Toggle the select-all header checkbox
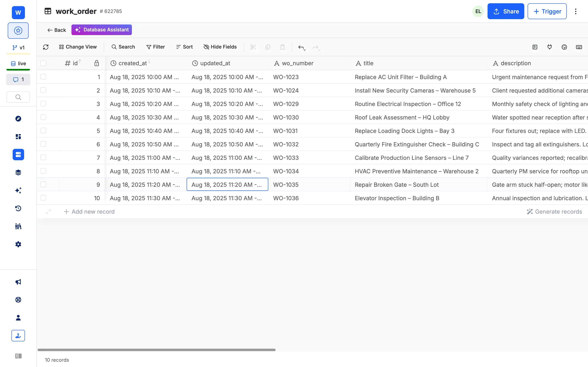The height and width of the screenshot is (367, 588). [x=43, y=63]
